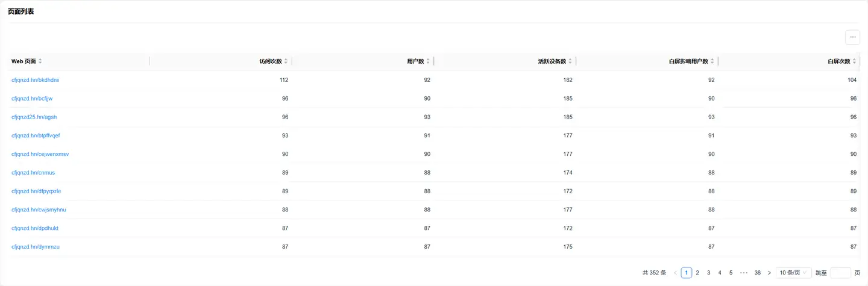The height and width of the screenshot is (286, 868).
Task: Click the 跳至 page number input field
Action: tap(840, 273)
